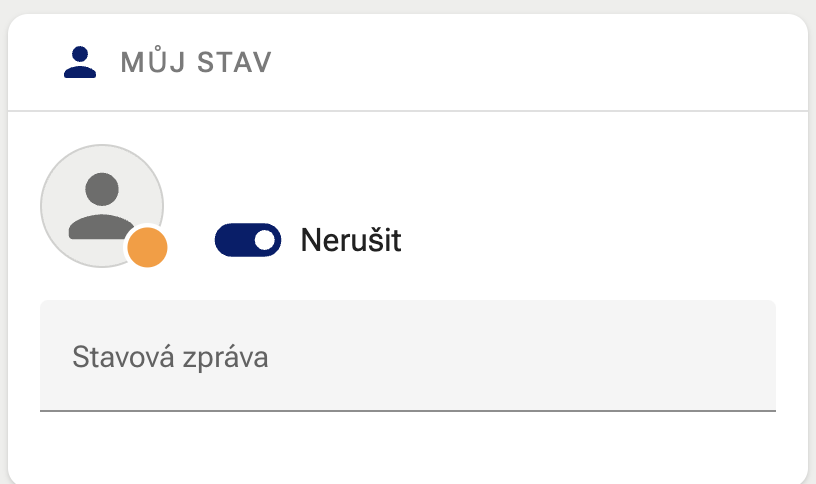Screen dimensions: 816x484
Task: Click the dark blue user icon in header
Action: (80, 62)
